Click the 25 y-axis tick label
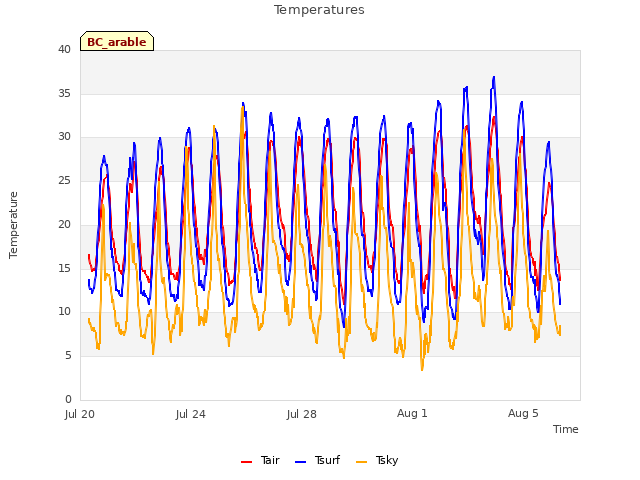The height and width of the screenshot is (480, 640). point(64,180)
